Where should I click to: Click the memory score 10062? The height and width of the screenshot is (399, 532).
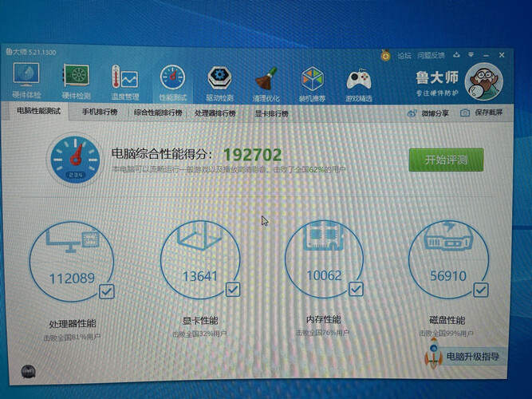pos(324,275)
